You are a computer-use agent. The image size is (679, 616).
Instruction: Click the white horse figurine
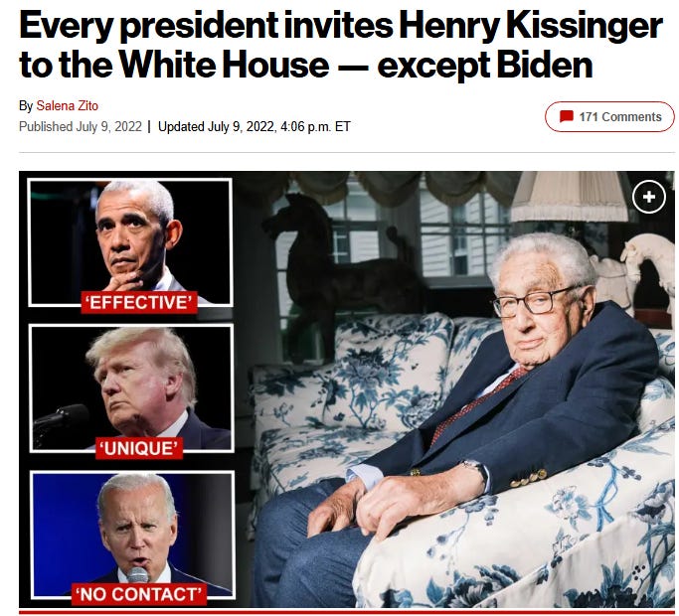pos(647,268)
